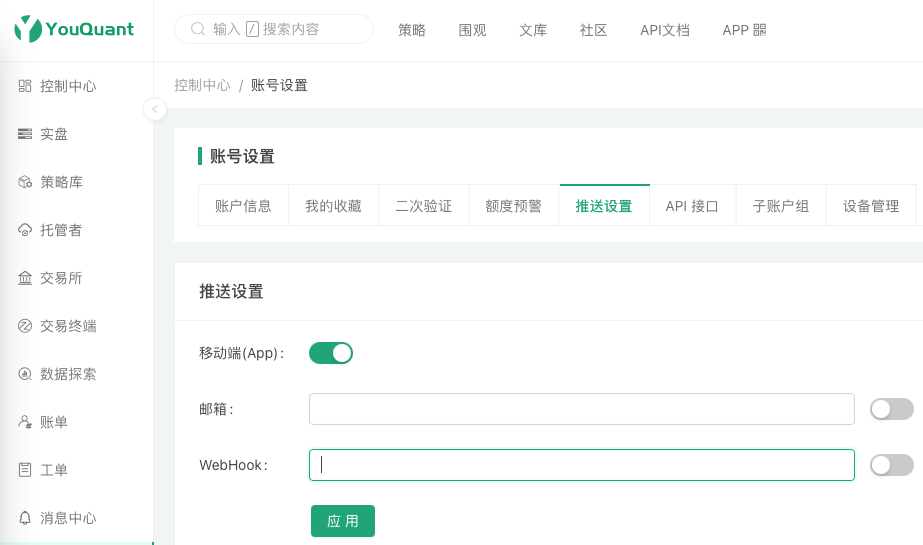Click the 实盘 server icon
Screen dimensions: 923x545
(x=25, y=134)
